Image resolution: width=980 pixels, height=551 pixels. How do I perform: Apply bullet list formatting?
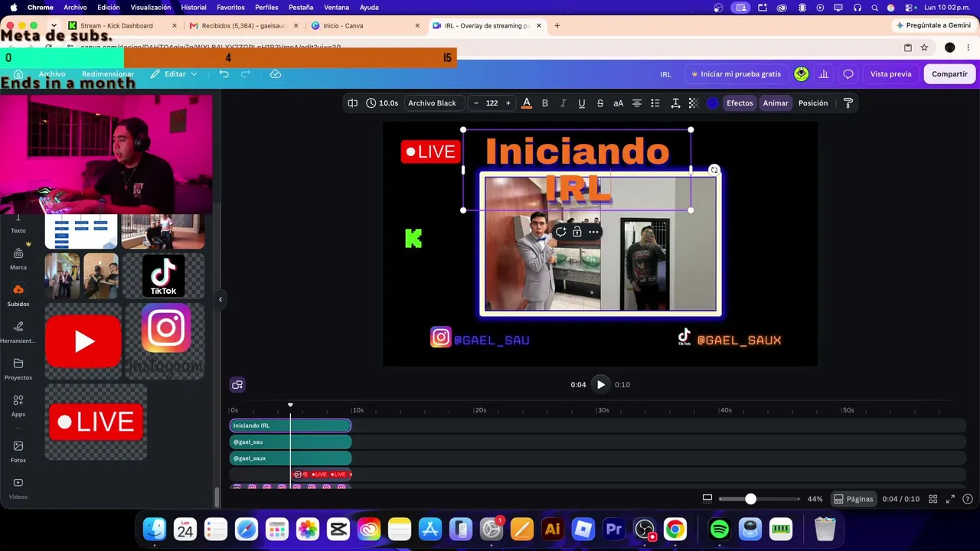pyautogui.click(x=655, y=103)
